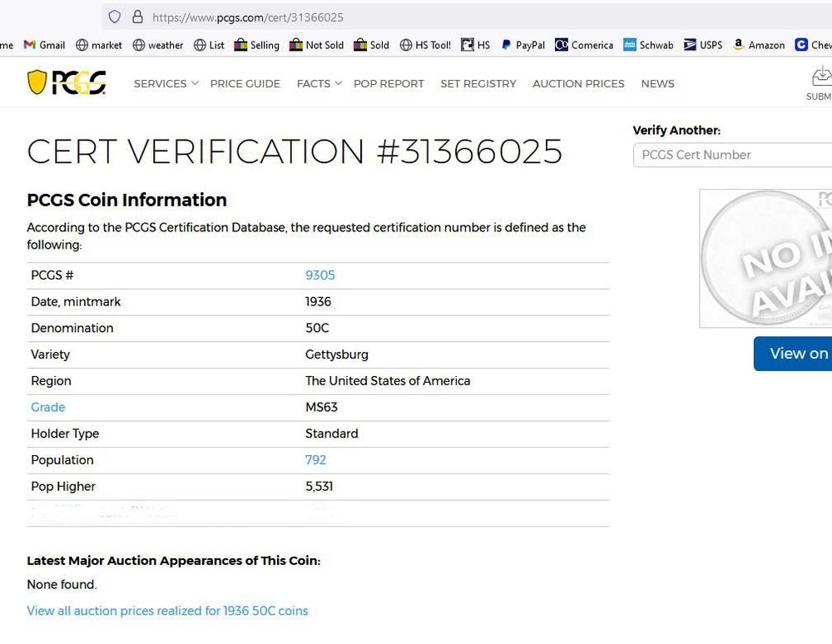Screen dimensions: 832x644
Task: Open the Population 792 link
Action: tap(315, 460)
